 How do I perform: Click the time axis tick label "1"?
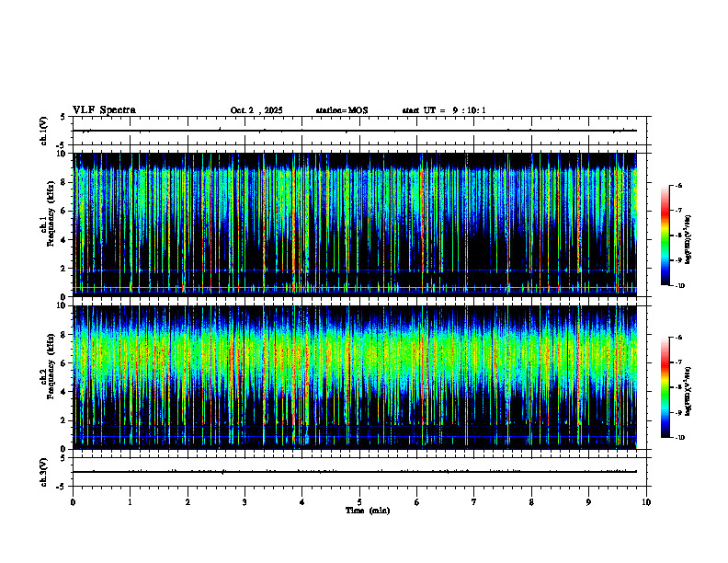pyautogui.click(x=130, y=502)
